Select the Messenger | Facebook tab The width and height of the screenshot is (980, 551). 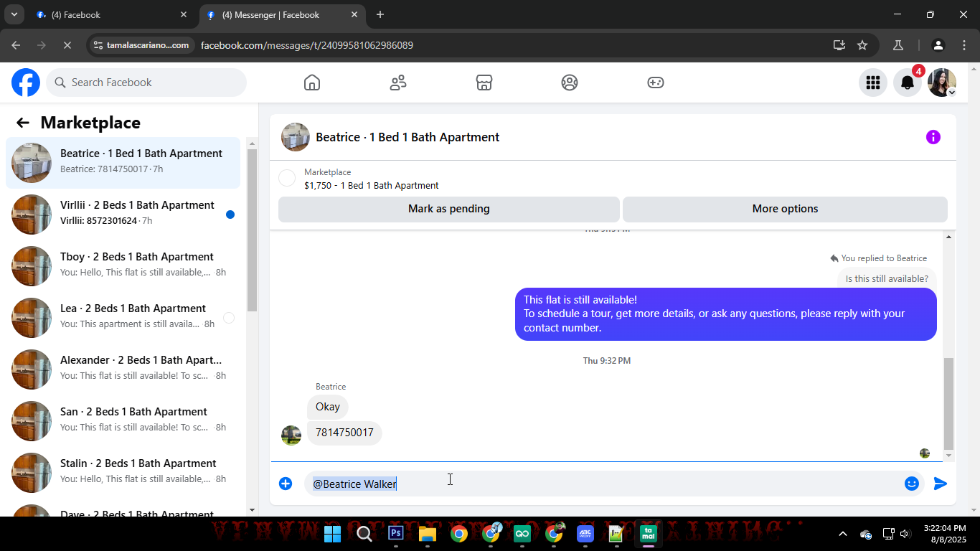click(281, 14)
